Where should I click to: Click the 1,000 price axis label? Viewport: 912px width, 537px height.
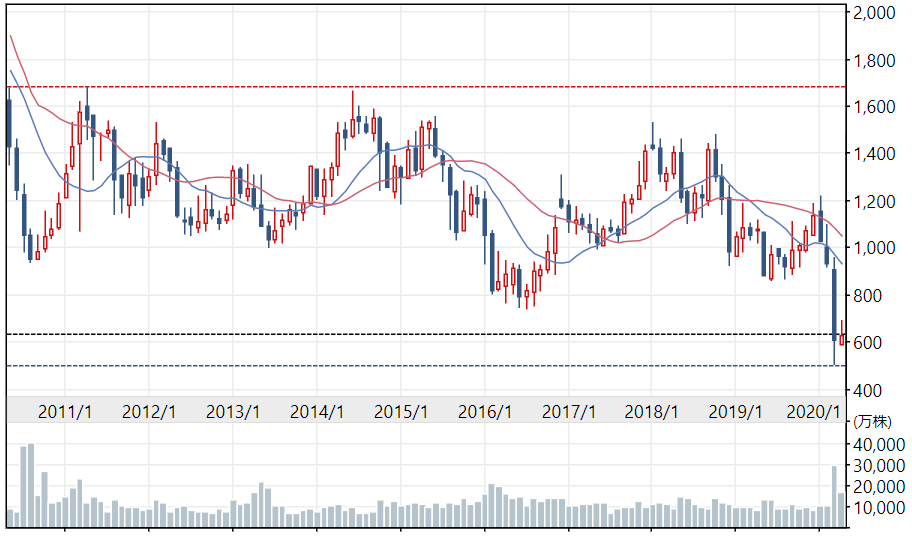click(874, 247)
